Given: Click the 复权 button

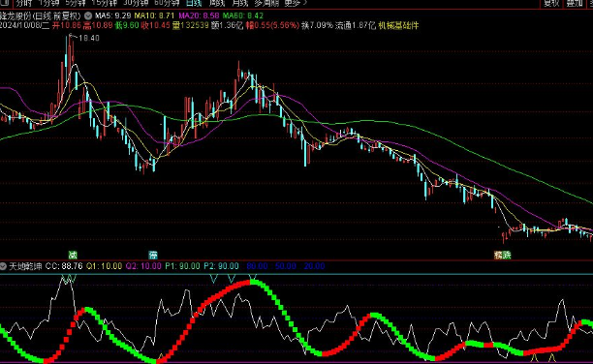Looking at the screenshot, I should (551, 3).
